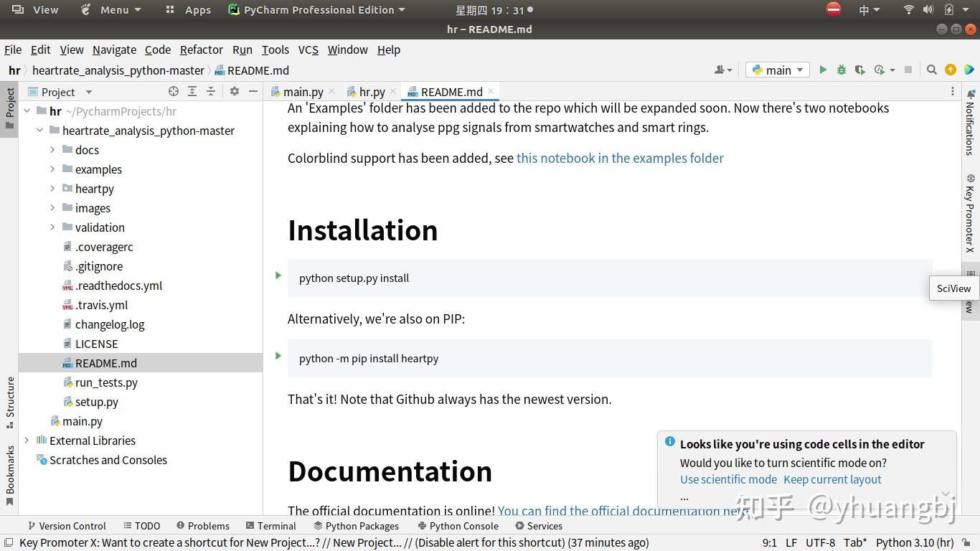Click 'Keep current layout' link
This screenshot has width=980, height=551.
pyautogui.click(x=832, y=479)
